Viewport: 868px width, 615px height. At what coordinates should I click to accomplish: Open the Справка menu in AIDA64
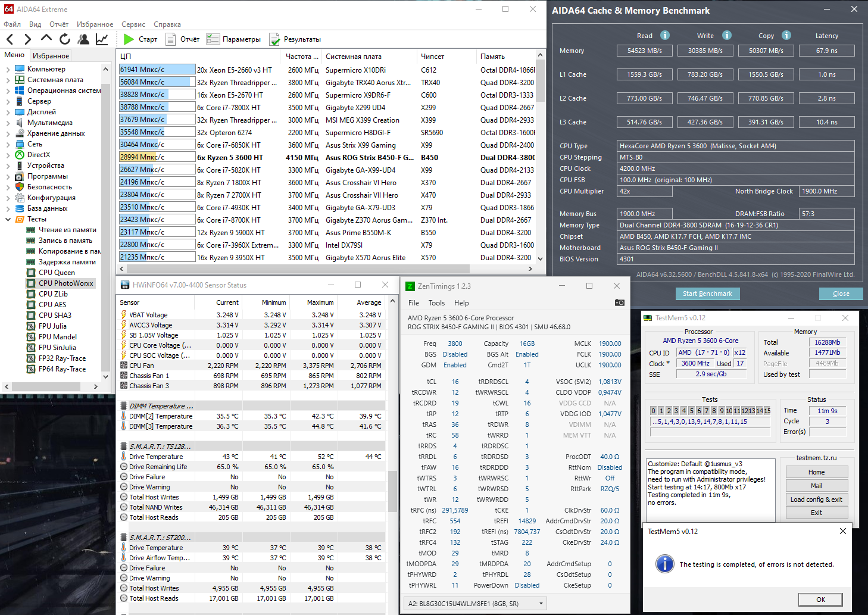(x=167, y=24)
